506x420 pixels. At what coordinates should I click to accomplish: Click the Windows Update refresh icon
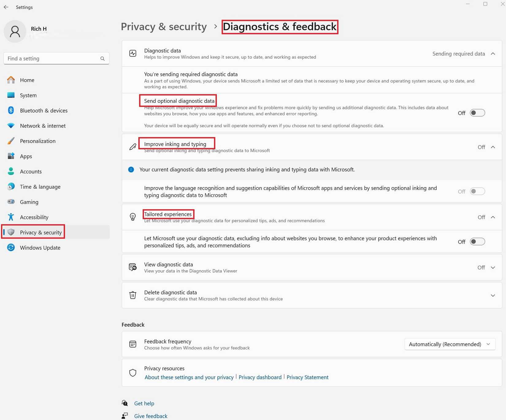point(11,248)
